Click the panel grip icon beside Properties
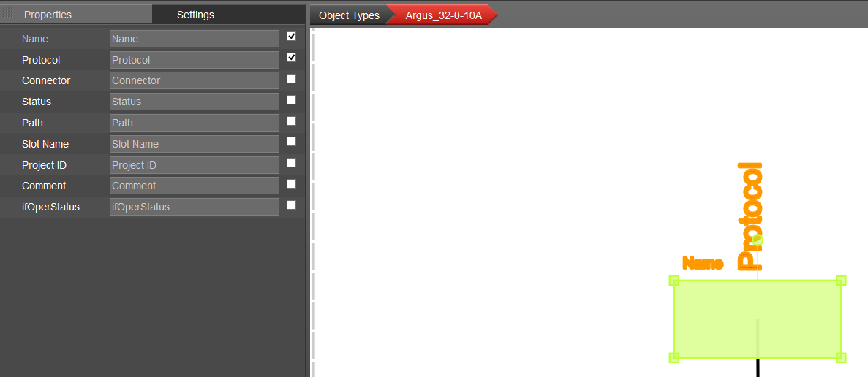868x377 pixels. (x=9, y=14)
